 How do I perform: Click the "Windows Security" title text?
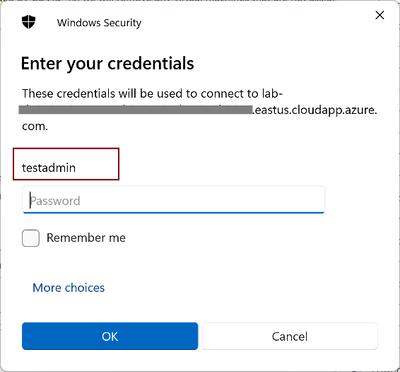pyautogui.click(x=99, y=23)
